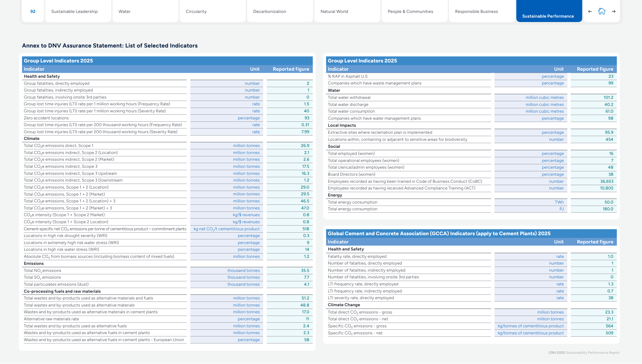
Task: Click the GCCA Indicators table title
Action: coord(439,233)
